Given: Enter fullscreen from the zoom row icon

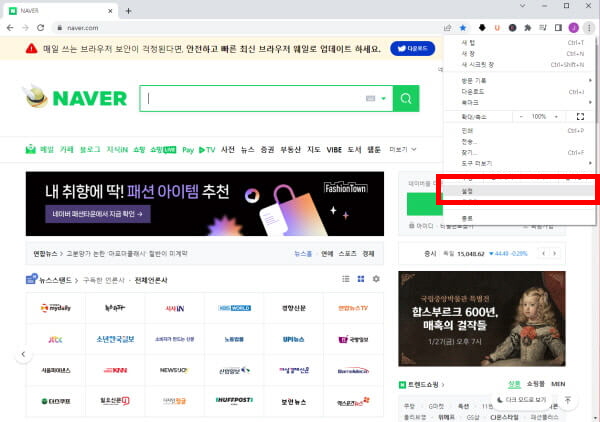Looking at the screenshot, I should pos(580,116).
